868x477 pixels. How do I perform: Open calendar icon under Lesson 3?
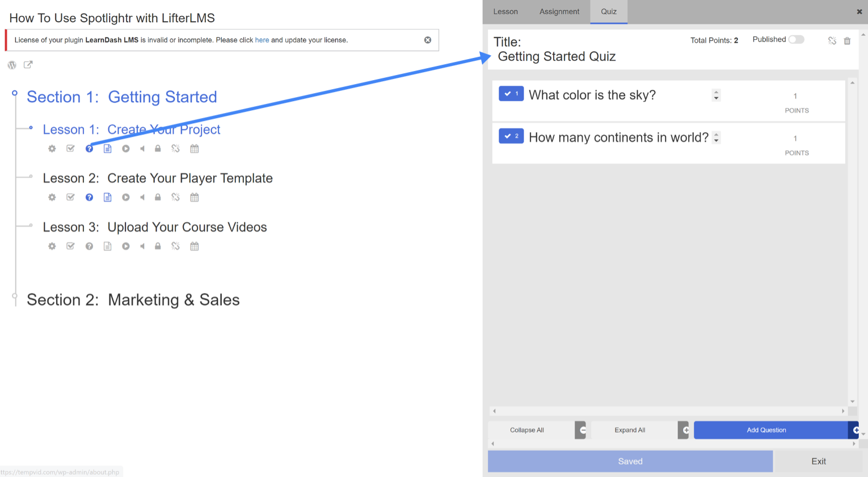click(195, 246)
